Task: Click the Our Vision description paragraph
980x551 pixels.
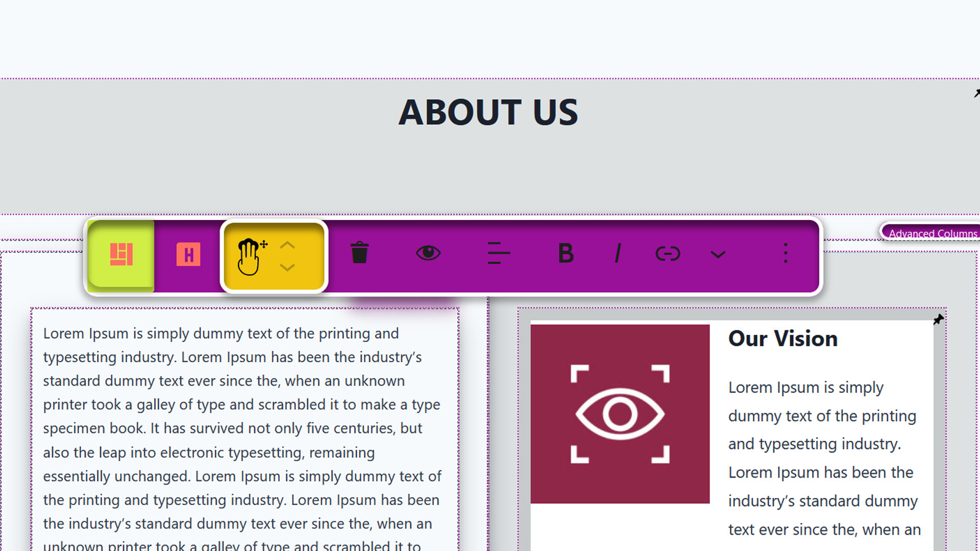Action: pyautogui.click(x=824, y=458)
